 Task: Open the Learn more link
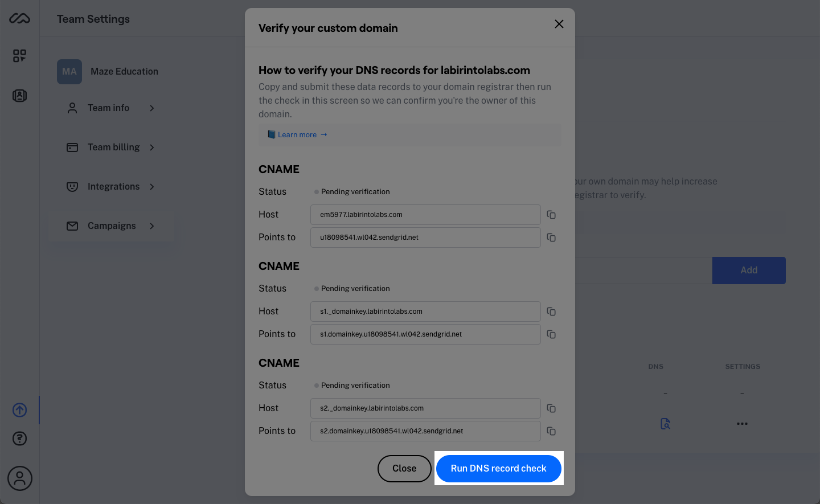pos(297,134)
